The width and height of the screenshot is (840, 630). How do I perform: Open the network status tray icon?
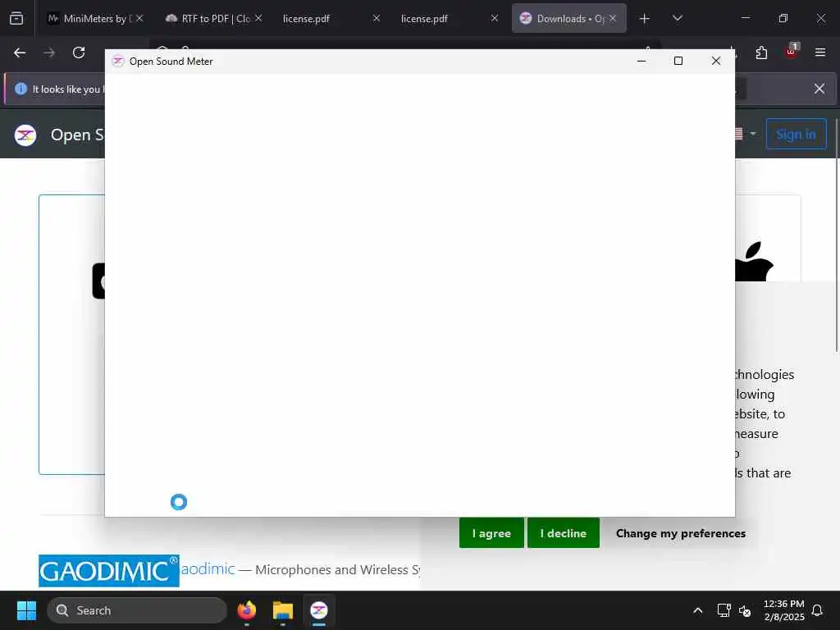724,610
